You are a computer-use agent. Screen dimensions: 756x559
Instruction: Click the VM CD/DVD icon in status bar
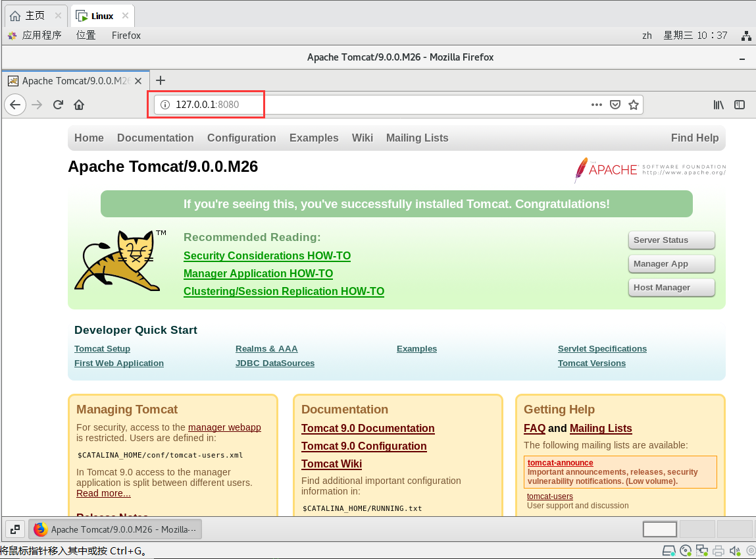click(686, 551)
